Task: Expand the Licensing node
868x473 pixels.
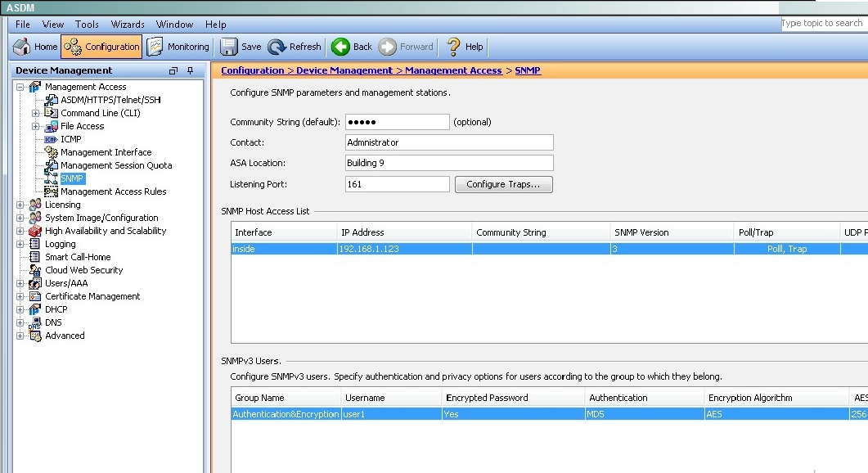Action: (20, 205)
